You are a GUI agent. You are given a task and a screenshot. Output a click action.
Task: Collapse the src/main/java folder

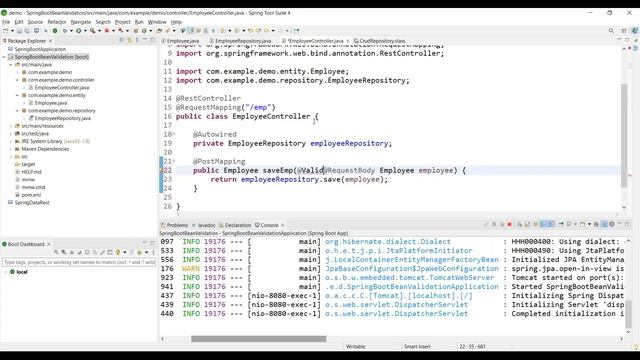pyautogui.click(x=11, y=64)
